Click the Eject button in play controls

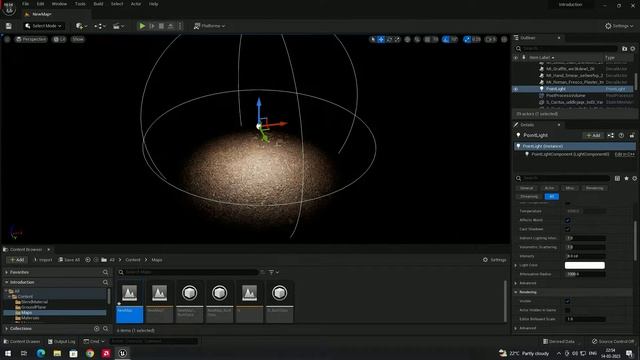tap(171, 26)
